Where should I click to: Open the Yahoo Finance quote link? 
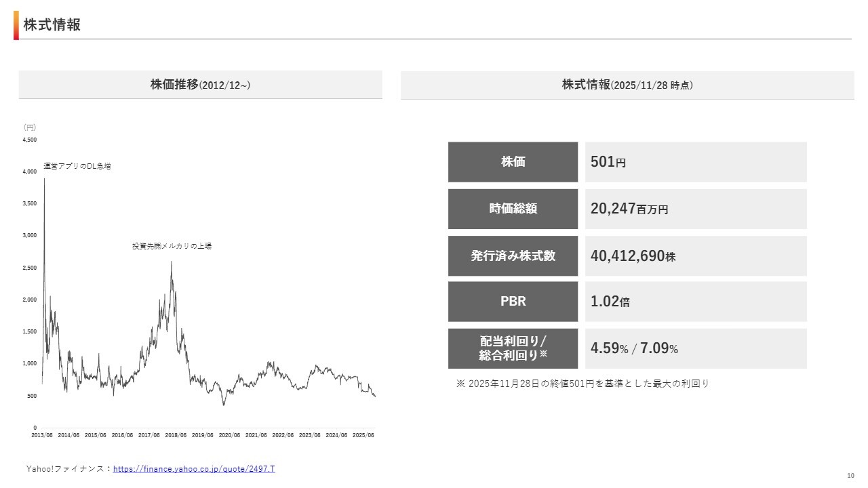click(x=194, y=468)
